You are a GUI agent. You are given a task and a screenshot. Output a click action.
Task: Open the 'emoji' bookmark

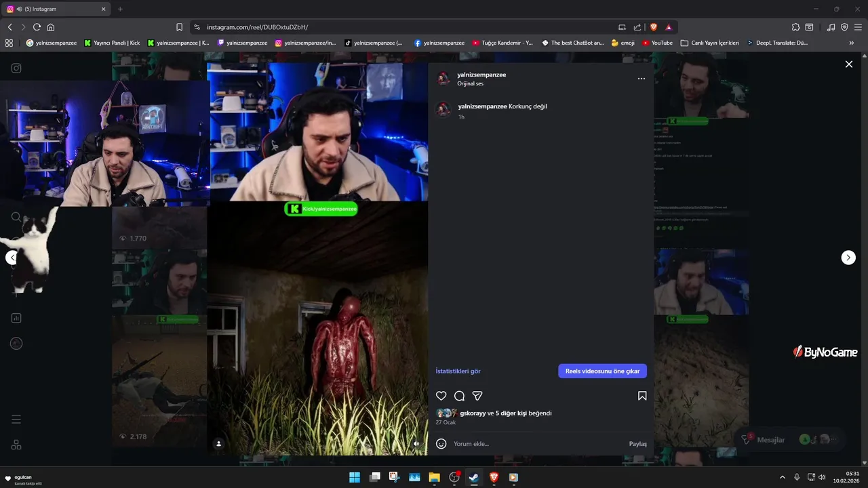[x=623, y=43]
